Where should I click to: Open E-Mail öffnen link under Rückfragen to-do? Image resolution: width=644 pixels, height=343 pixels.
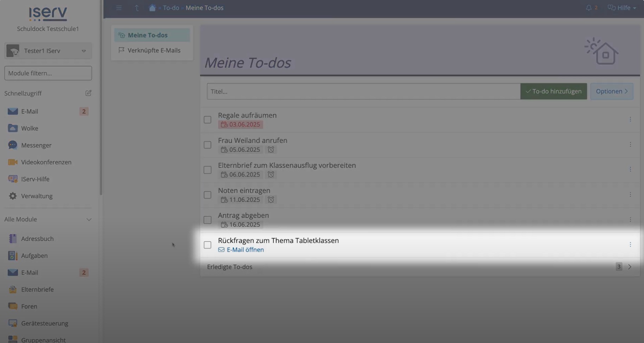(245, 249)
